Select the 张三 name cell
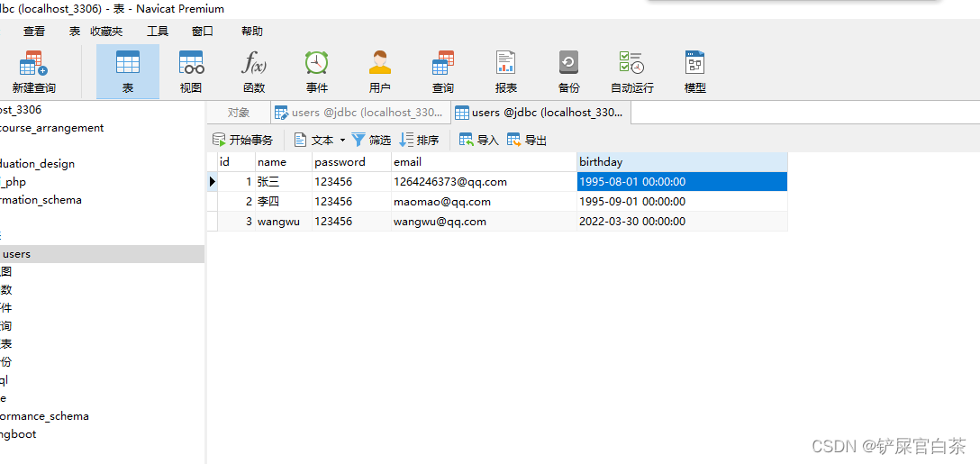 [284, 182]
